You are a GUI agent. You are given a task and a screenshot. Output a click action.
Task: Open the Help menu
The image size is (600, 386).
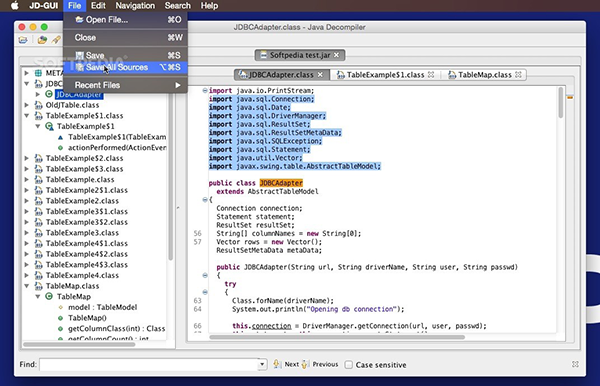point(209,6)
